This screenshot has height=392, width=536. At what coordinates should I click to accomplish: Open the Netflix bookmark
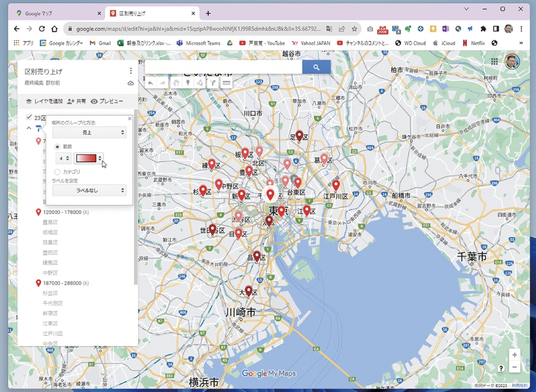[474, 43]
